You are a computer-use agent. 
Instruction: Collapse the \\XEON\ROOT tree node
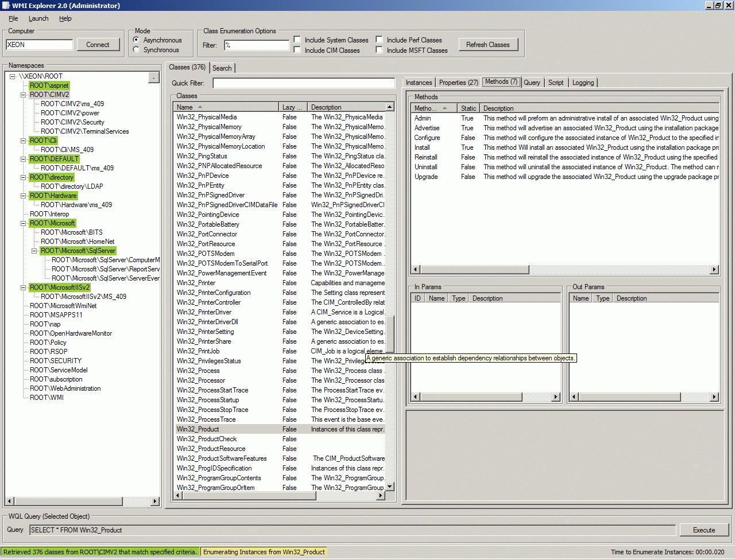[13, 76]
